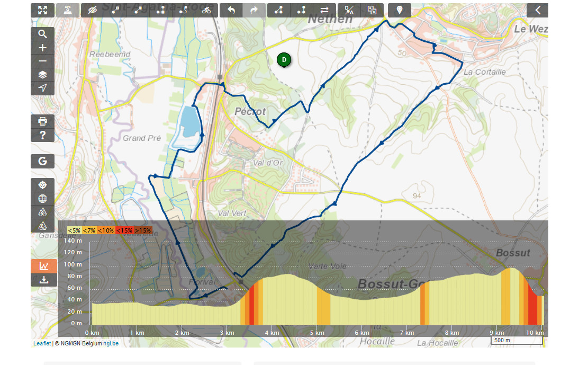Click the <5% gradient legend swatch

74,230
